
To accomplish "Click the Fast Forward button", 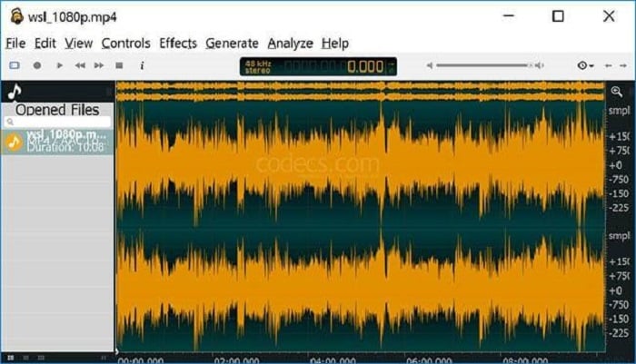I will [x=99, y=65].
